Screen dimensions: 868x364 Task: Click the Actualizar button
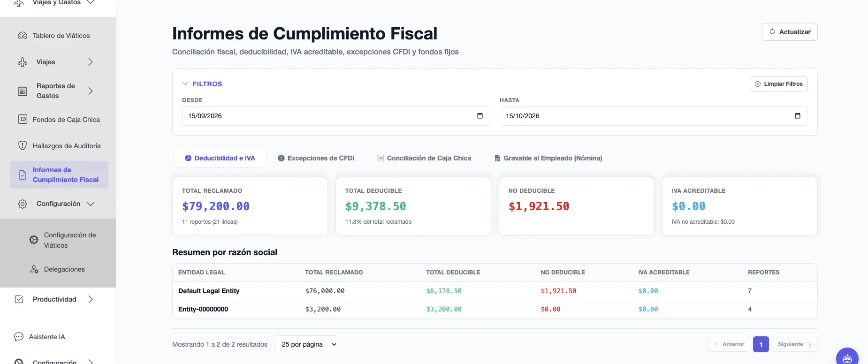790,32
